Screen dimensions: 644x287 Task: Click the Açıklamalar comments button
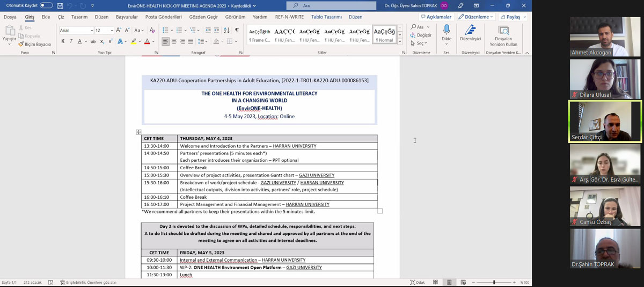(x=435, y=17)
